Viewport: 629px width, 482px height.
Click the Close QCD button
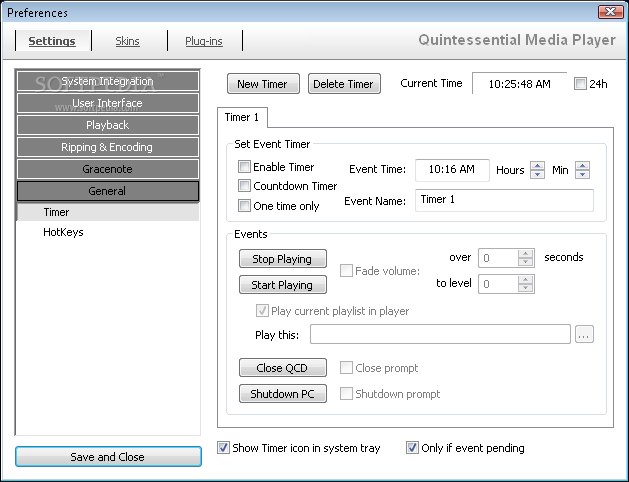[x=283, y=368]
